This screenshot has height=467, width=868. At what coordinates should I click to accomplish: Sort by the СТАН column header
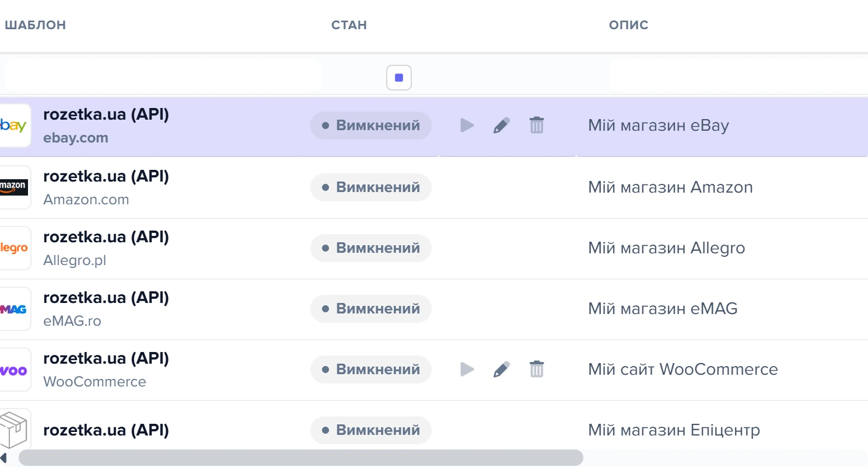point(349,25)
